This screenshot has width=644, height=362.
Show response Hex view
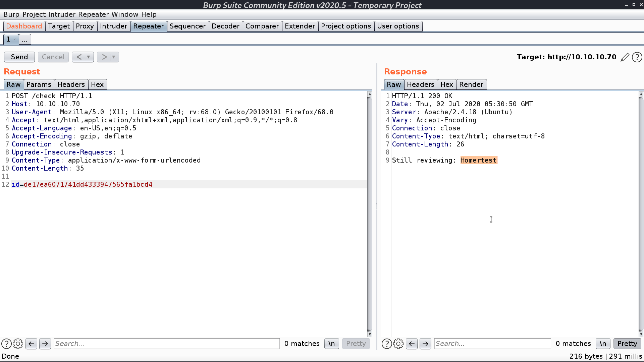point(447,84)
